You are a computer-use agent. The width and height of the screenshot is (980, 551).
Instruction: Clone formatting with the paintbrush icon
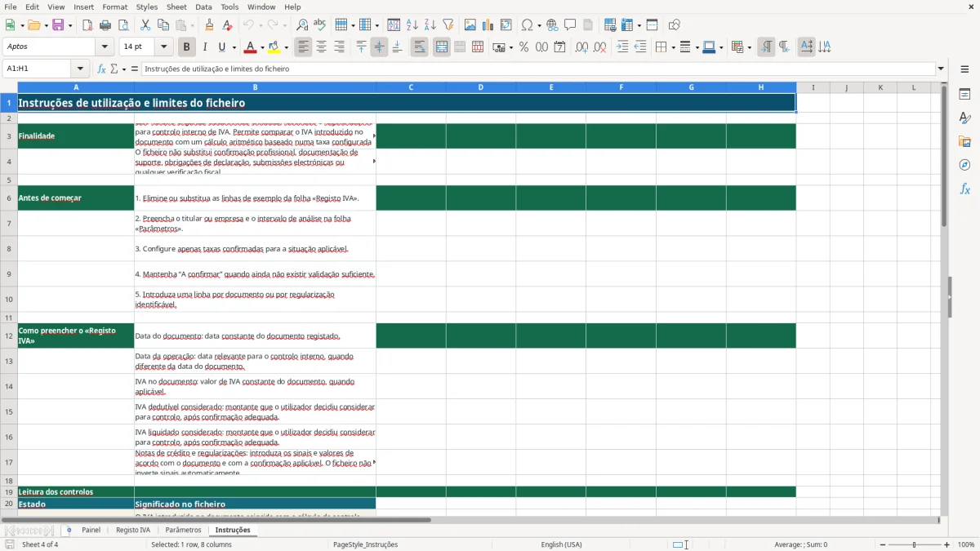point(209,25)
